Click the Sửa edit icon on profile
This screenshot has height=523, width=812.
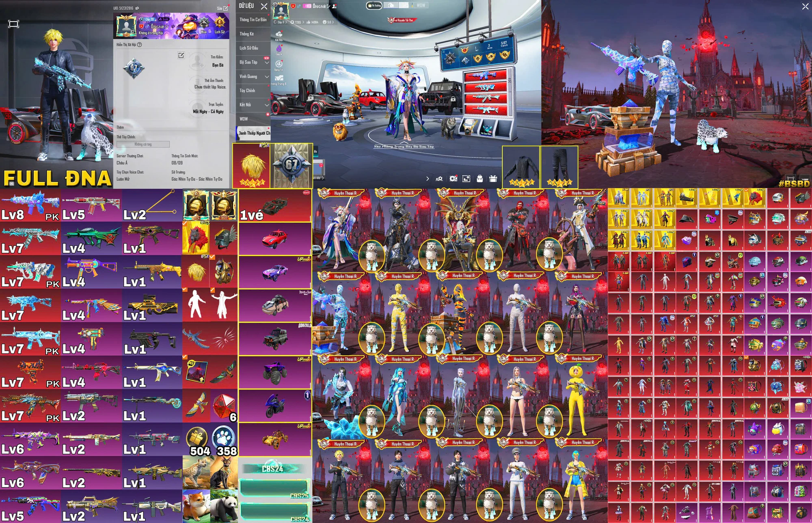click(x=226, y=8)
